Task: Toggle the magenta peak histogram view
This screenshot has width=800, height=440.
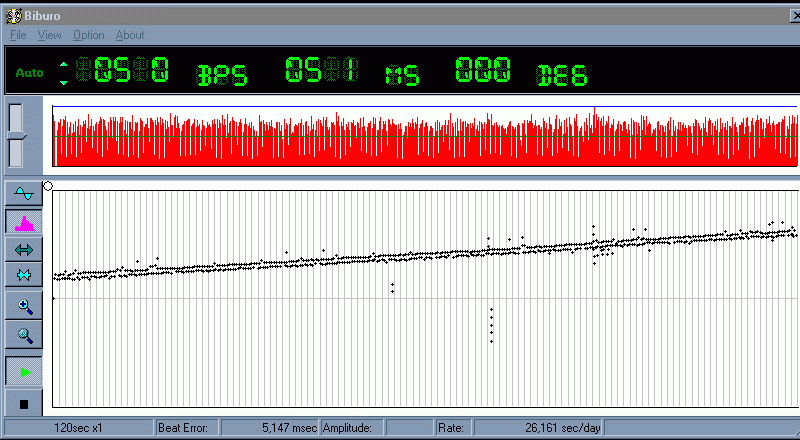Action: pyautogui.click(x=24, y=222)
